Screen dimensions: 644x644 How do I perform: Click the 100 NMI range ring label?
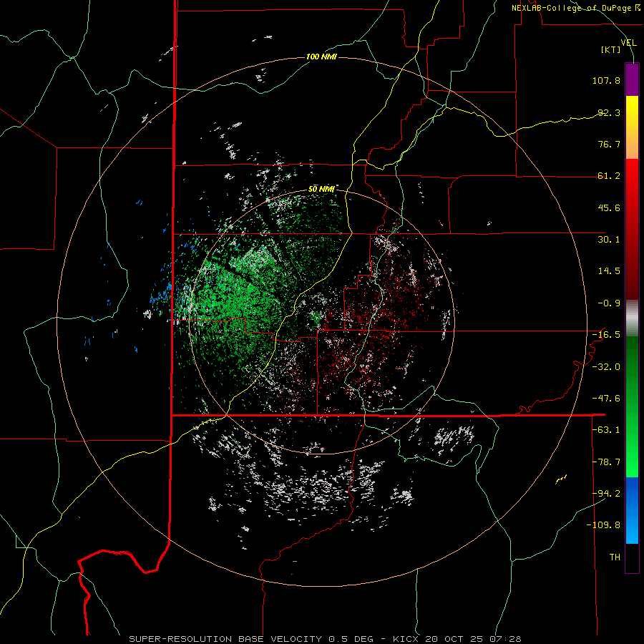point(321,57)
